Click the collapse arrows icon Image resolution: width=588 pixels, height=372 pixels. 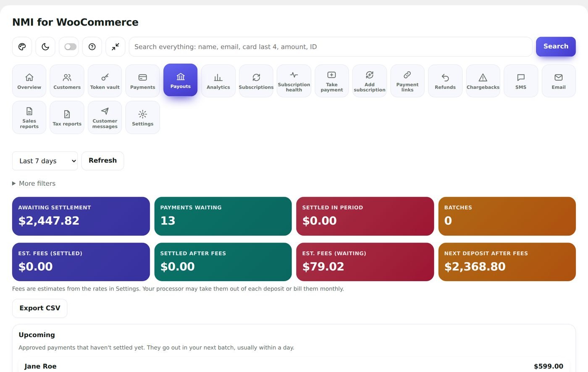[x=115, y=47]
